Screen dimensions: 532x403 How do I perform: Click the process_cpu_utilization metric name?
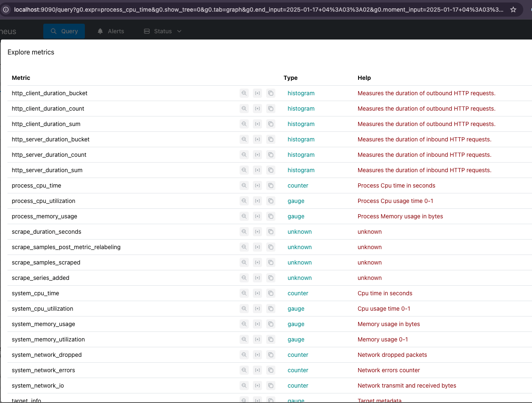(x=44, y=201)
